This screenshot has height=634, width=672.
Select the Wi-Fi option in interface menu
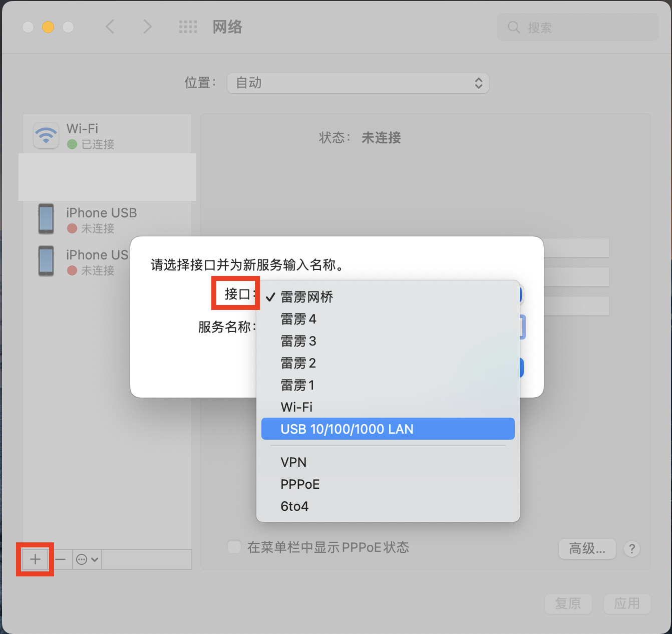(x=296, y=407)
